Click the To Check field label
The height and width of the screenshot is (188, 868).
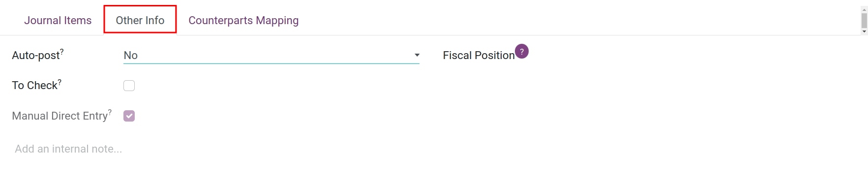click(x=35, y=86)
